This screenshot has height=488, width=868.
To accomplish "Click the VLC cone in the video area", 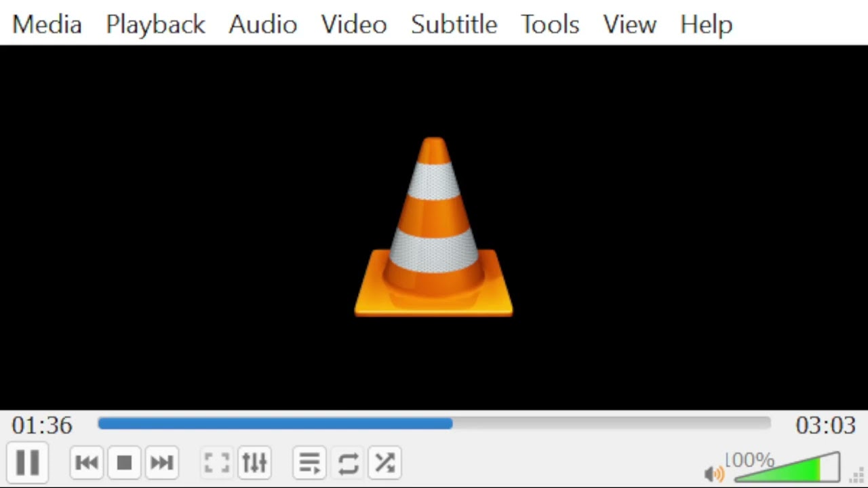I will coord(434,227).
